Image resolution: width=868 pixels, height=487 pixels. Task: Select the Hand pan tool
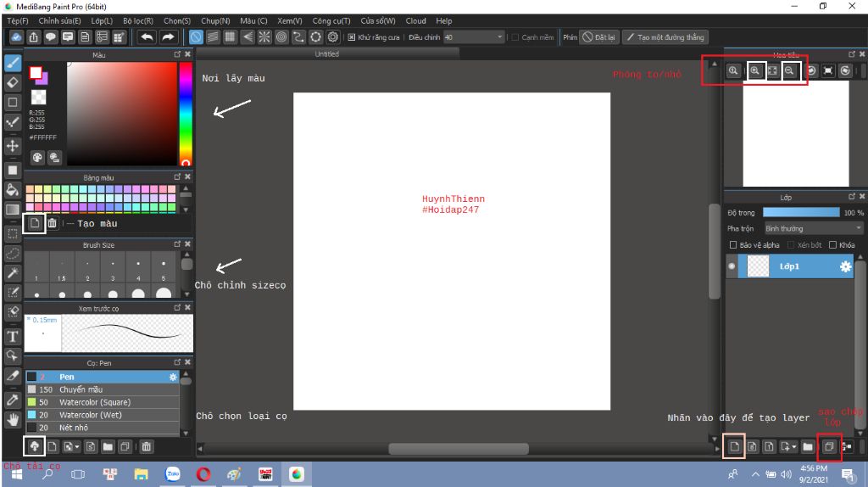click(13, 420)
